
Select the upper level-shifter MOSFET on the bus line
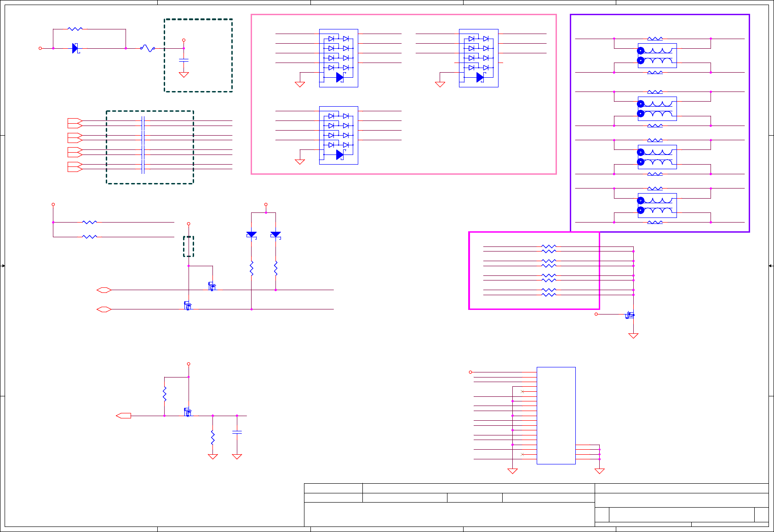212,286
